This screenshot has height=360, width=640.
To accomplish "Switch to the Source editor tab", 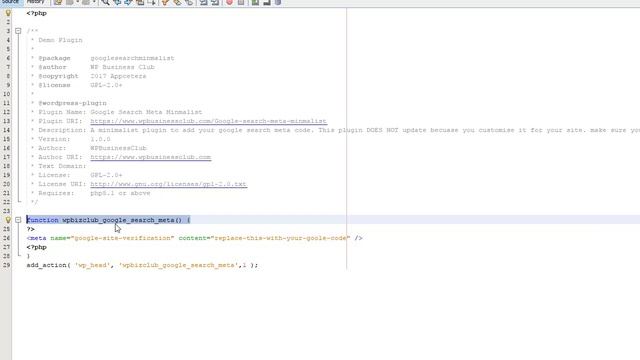I will [10, 2].
